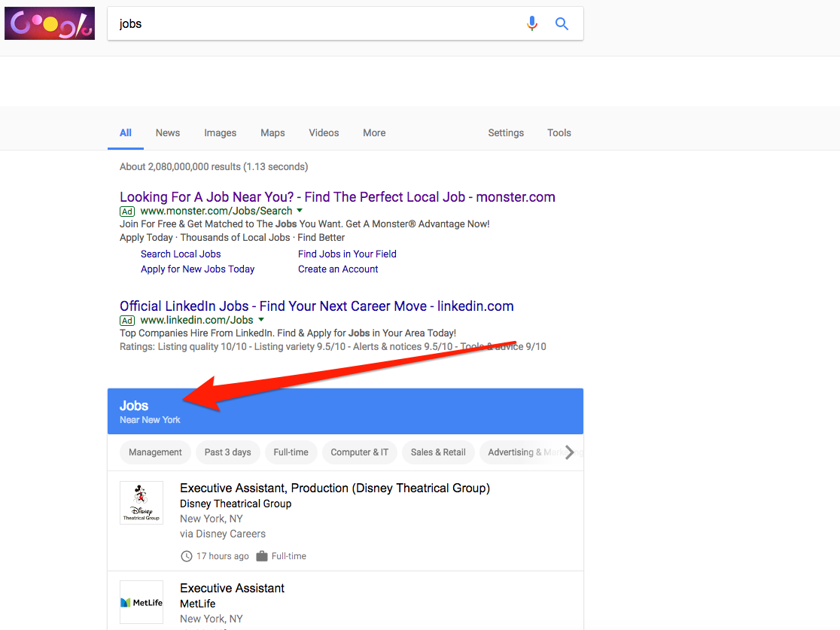
Task: Follow the Create an Account sitelink
Action: [x=338, y=269]
